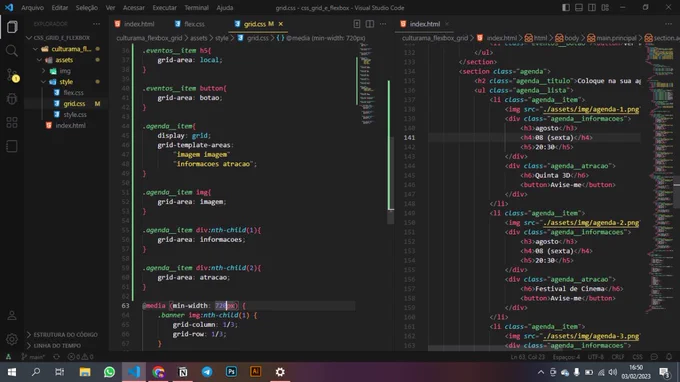This screenshot has width=680, height=382.
Task: Open Run and Debug view
Action: click(12, 99)
